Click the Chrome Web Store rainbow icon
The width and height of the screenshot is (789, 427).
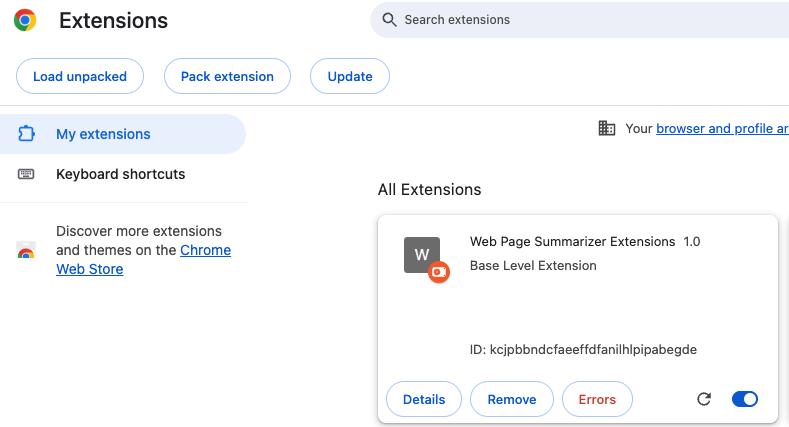pyautogui.click(x=27, y=251)
